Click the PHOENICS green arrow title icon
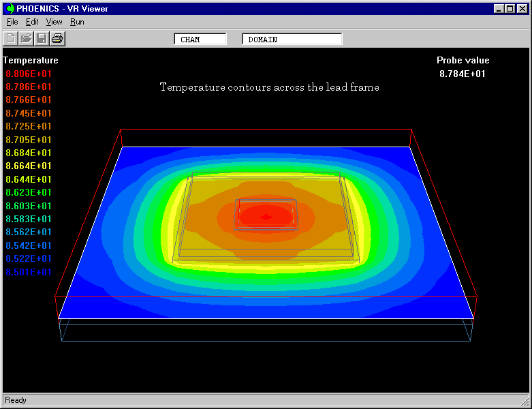Screen dimensions: 532x409 point(10,9)
